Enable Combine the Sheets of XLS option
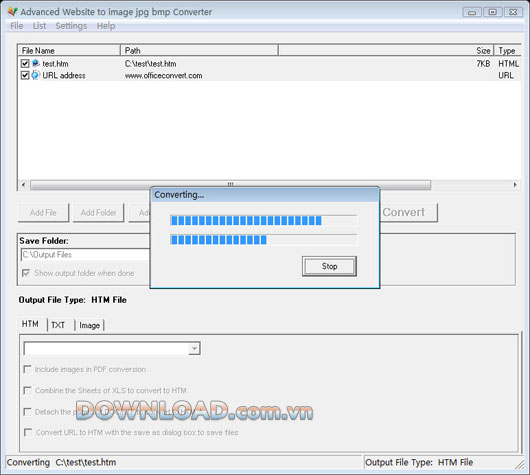Image resolution: width=530 pixels, height=475 pixels. point(28,390)
